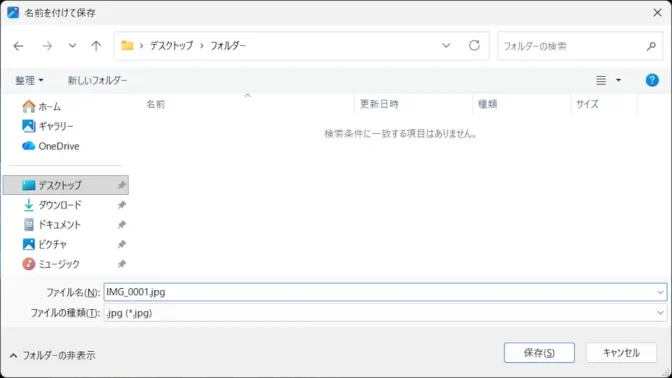Open the ファイルの種類 combo box
The height and width of the screenshot is (378, 672).
tap(385, 313)
